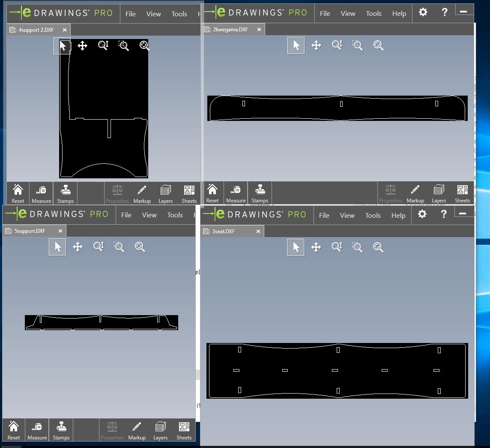
Task: Select the 2kwegama.DXF document tab
Action: coord(233,30)
